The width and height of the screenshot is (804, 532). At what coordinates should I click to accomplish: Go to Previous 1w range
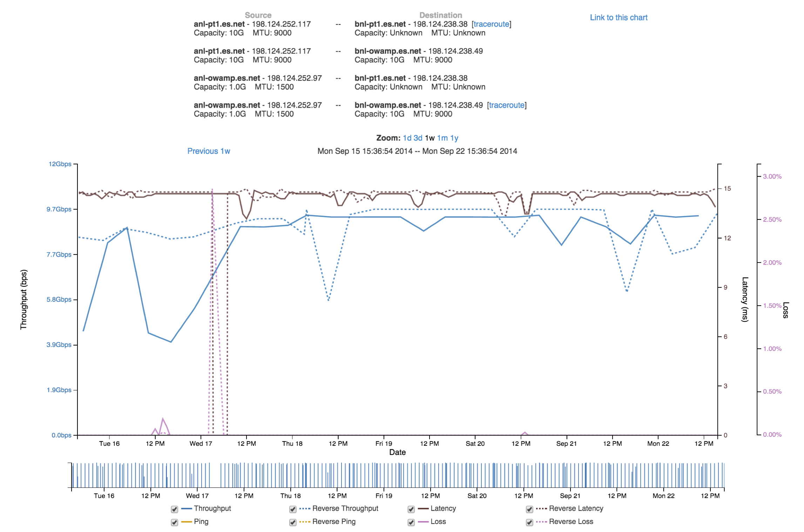pos(209,151)
